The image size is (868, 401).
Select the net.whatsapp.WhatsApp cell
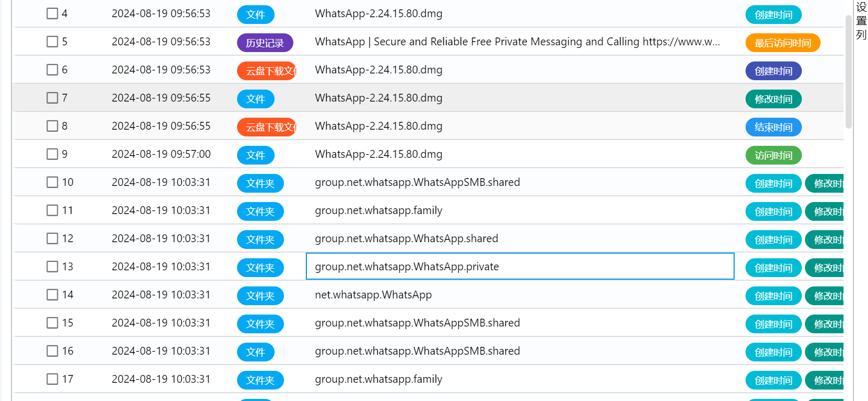click(x=374, y=295)
